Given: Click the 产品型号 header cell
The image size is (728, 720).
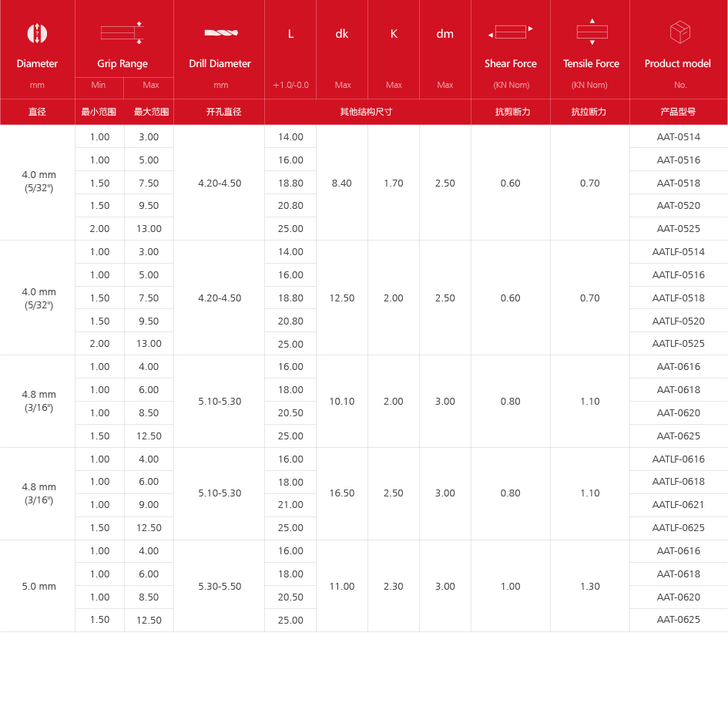Looking at the screenshot, I should pyautogui.click(x=678, y=112).
